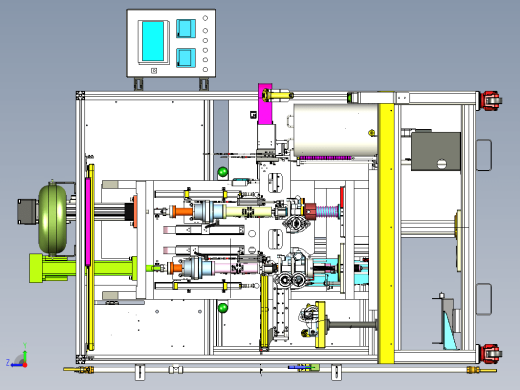Screen dimensions: 520x390
Task: Select the lower green ball knob
Action: [223, 307]
